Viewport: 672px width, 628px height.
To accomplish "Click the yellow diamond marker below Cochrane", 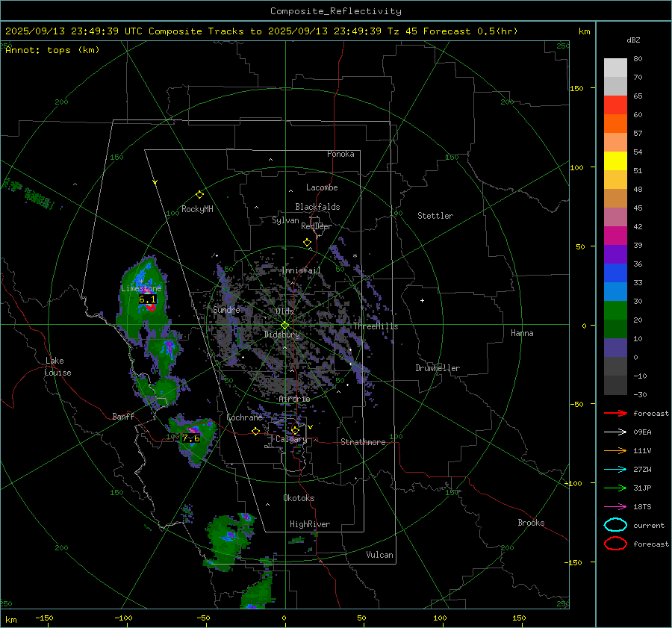I will click(256, 431).
